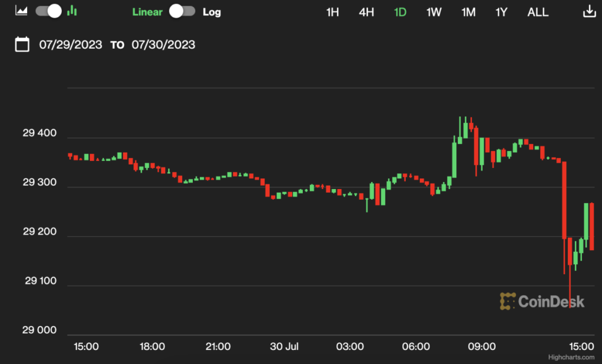Open the 1M view
Viewport: 602px width, 364px height.
point(468,12)
